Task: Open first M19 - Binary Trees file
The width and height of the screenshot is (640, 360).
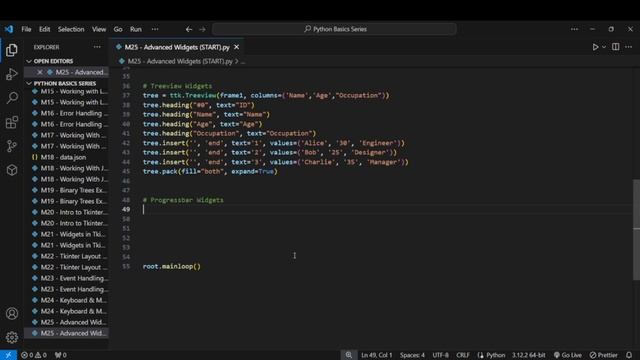Action: (x=67, y=190)
